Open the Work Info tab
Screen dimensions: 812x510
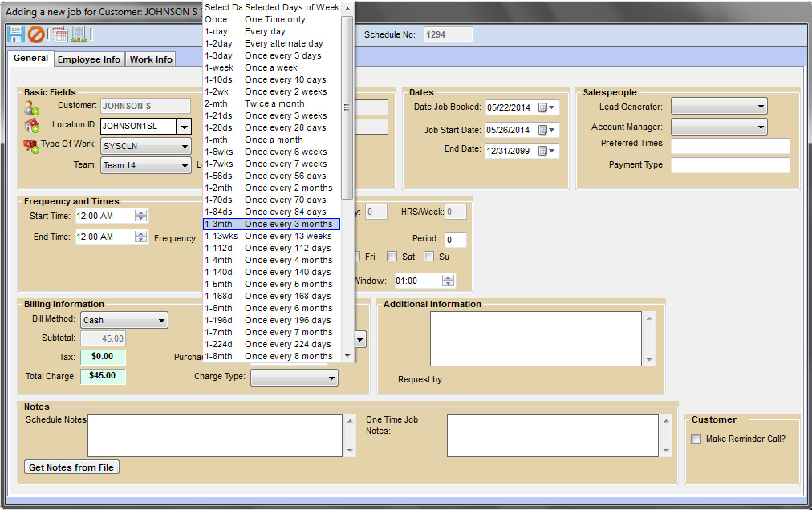pyautogui.click(x=151, y=59)
